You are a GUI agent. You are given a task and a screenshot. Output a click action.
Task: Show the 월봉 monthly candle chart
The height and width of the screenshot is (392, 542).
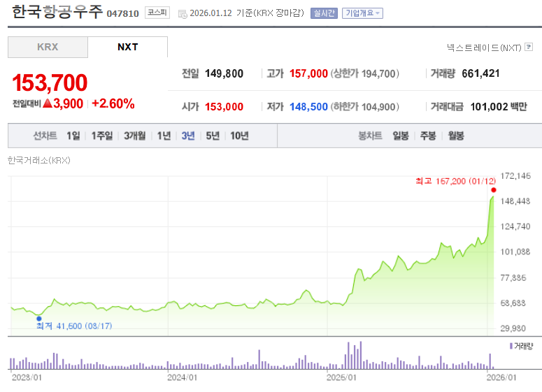(x=456, y=136)
